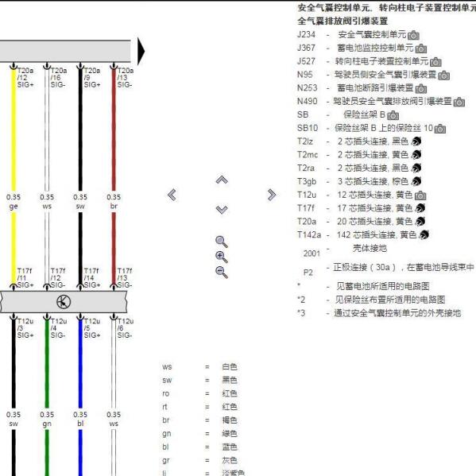Click pin label T12u/5 SIG+

click(92, 328)
